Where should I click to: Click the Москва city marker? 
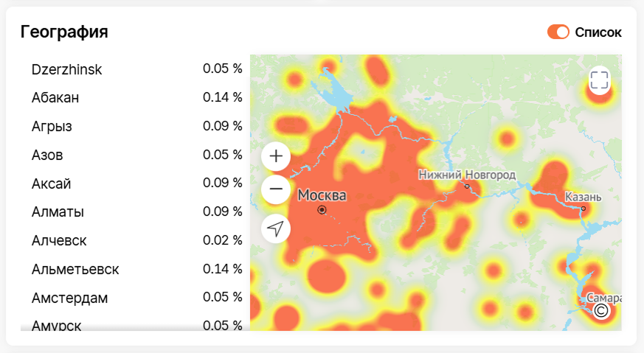tap(322, 210)
